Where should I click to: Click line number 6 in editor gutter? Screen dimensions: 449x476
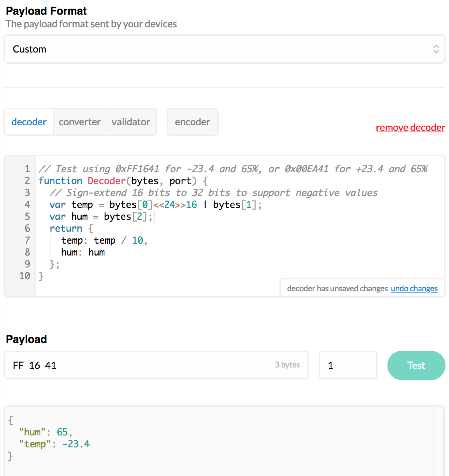click(27, 229)
